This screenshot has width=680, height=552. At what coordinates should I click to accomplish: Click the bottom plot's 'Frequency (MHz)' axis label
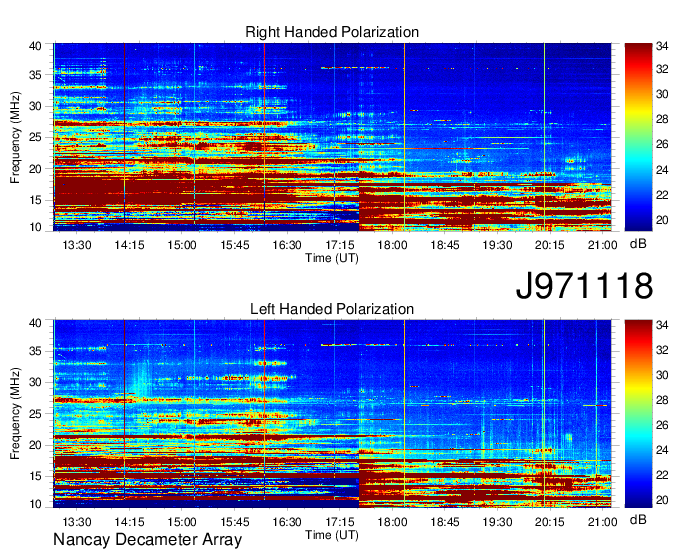tap(15, 414)
